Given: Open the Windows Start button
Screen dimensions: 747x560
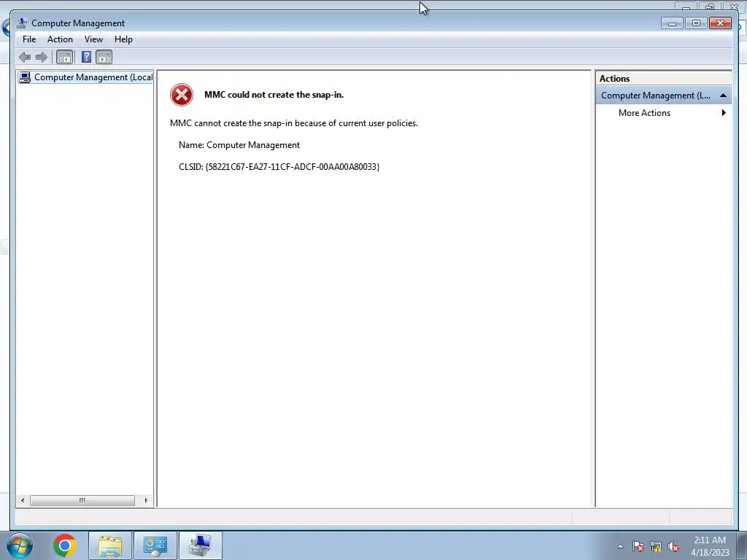Looking at the screenshot, I should point(20,545).
